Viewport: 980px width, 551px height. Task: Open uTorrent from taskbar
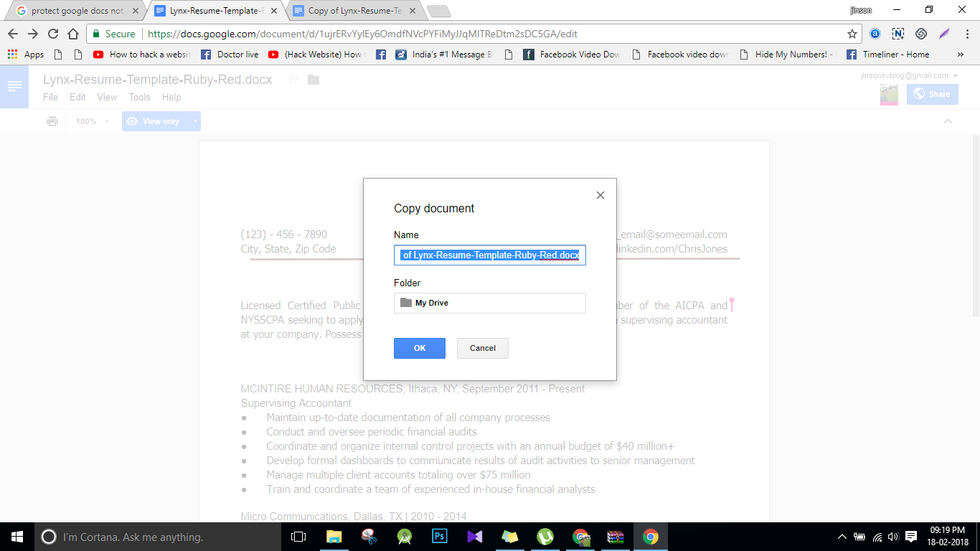545,537
